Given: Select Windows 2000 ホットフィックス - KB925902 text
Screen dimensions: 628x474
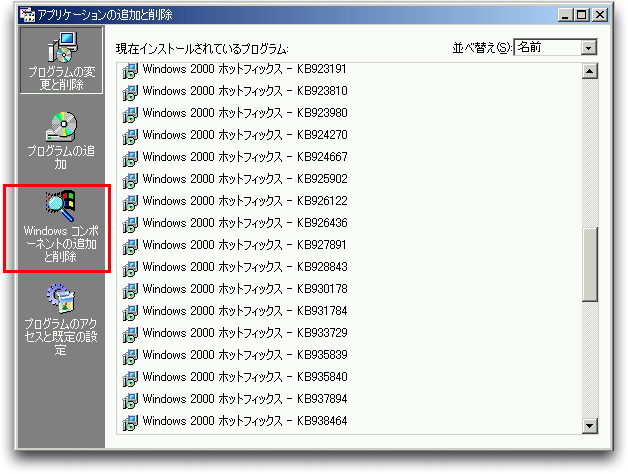Looking at the screenshot, I should 245,179.
